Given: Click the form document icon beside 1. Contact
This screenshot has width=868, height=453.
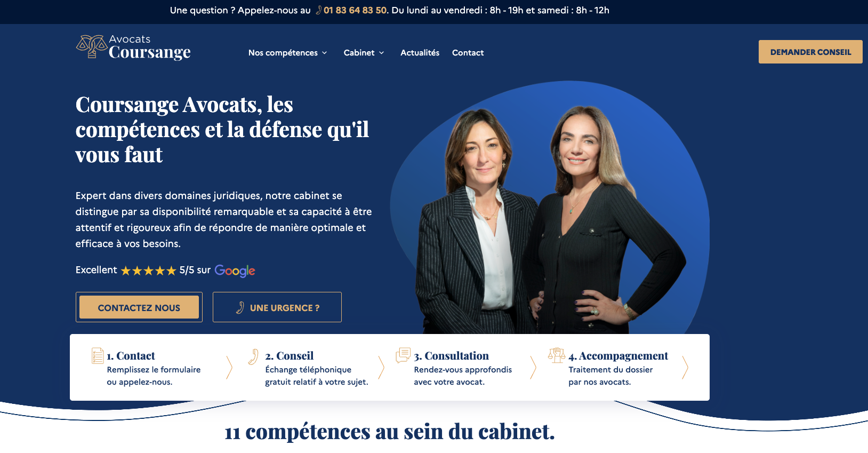Looking at the screenshot, I should 98,355.
